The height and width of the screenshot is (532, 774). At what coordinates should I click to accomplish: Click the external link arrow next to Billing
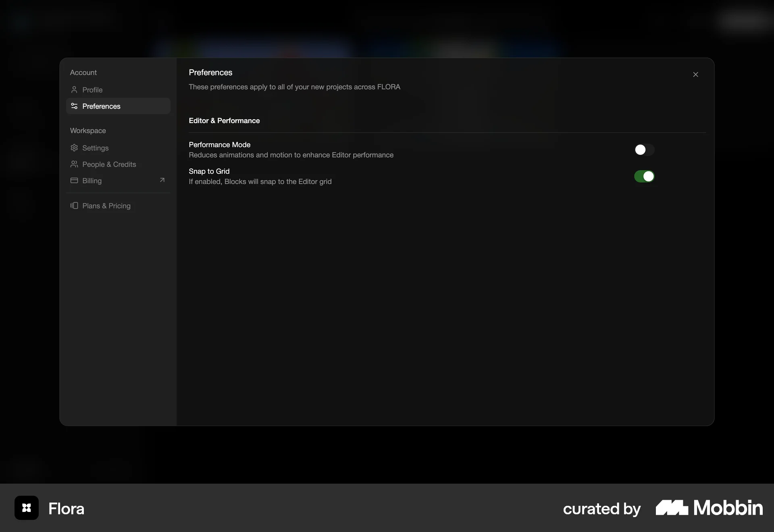(x=162, y=180)
